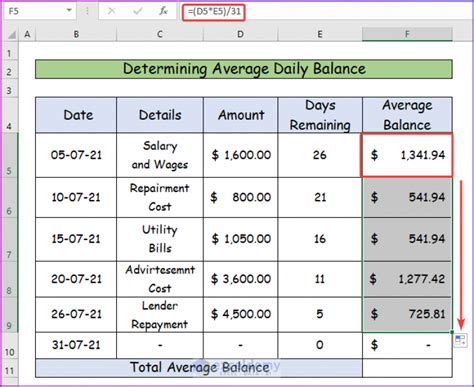
Task: Click the title 'Determining Average Daily Balance'
Action: click(x=244, y=69)
